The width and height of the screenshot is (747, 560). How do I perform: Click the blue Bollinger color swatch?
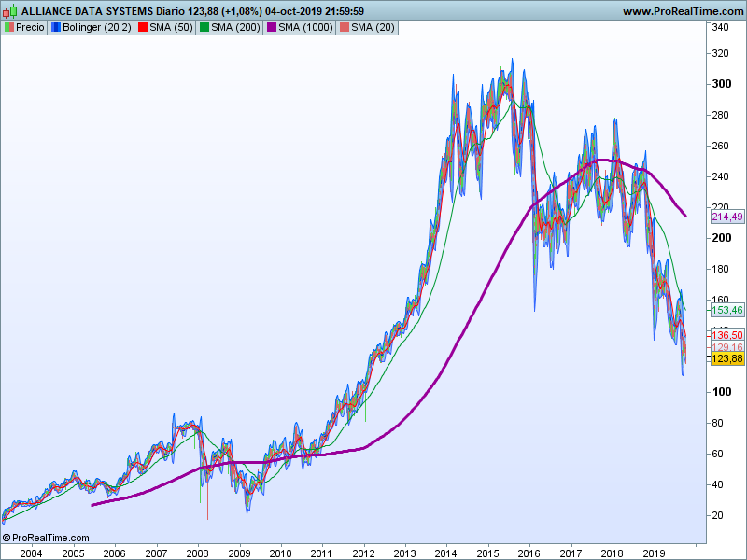point(56,28)
